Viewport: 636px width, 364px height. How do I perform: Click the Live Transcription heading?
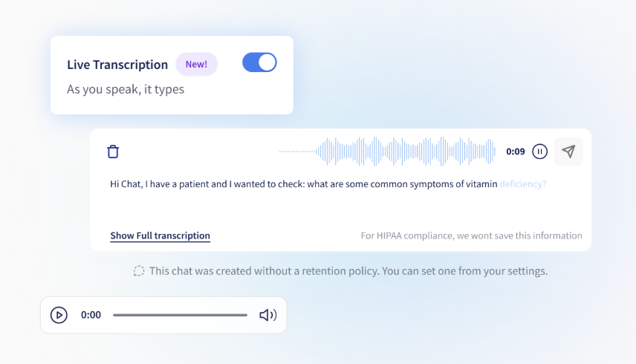click(117, 65)
